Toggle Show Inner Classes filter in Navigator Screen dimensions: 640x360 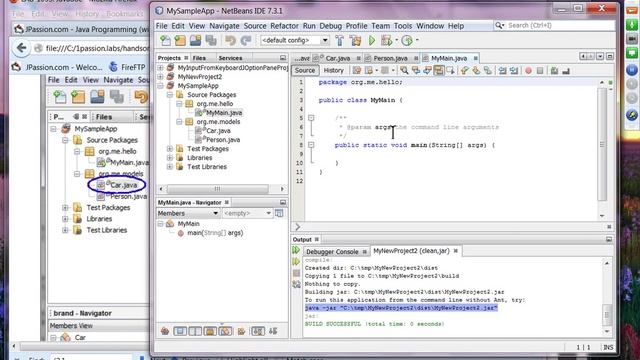pos(225,331)
